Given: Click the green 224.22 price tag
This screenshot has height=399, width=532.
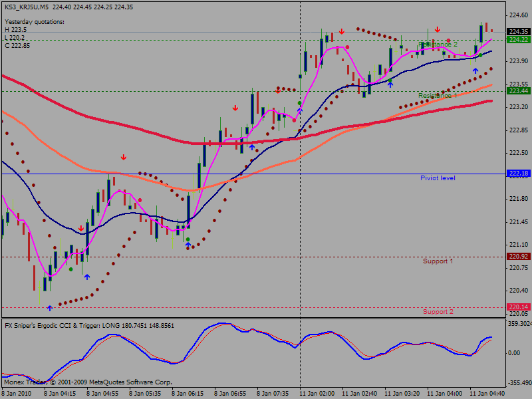Looking at the screenshot, I should point(518,40).
